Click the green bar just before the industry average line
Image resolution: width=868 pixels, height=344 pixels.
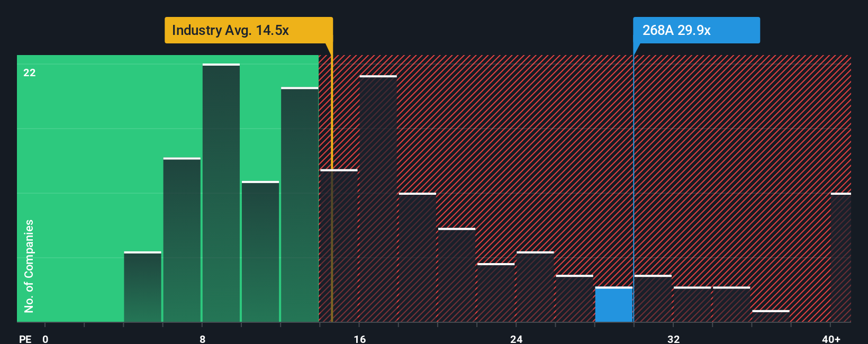coord(300,204)
